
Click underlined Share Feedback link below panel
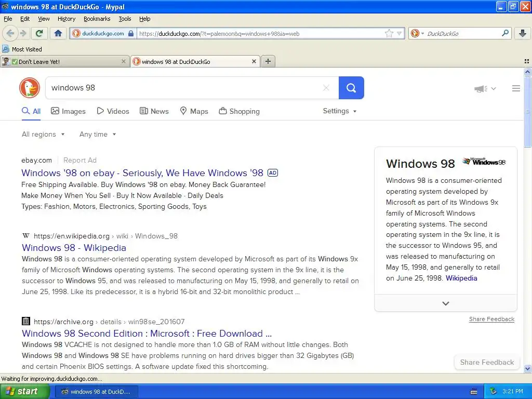tap(491, 320)
